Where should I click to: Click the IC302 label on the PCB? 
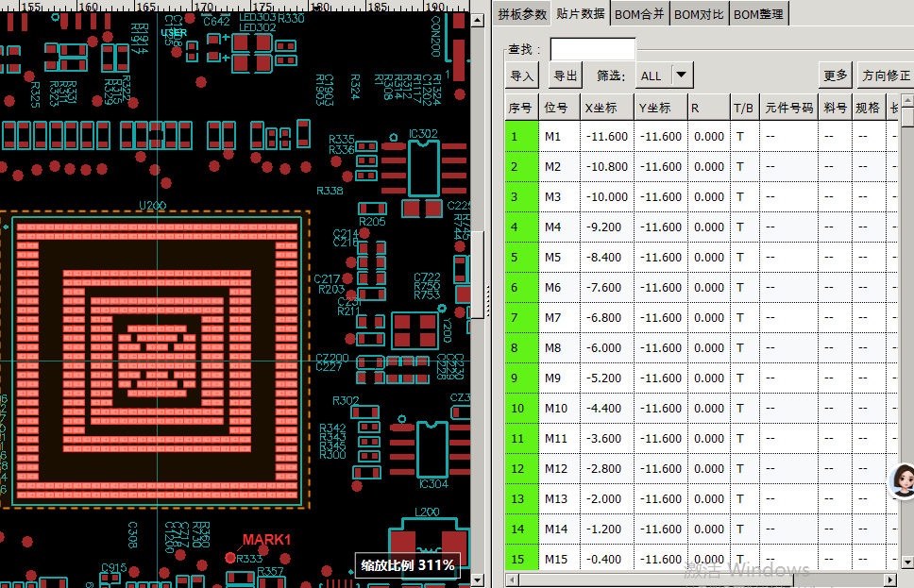tap(423, 133)
